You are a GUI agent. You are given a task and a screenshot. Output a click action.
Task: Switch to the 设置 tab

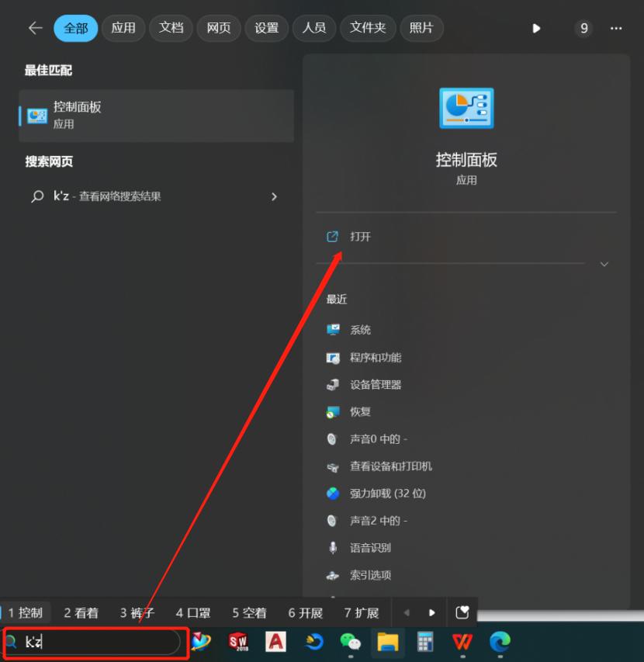click(266, 28)
